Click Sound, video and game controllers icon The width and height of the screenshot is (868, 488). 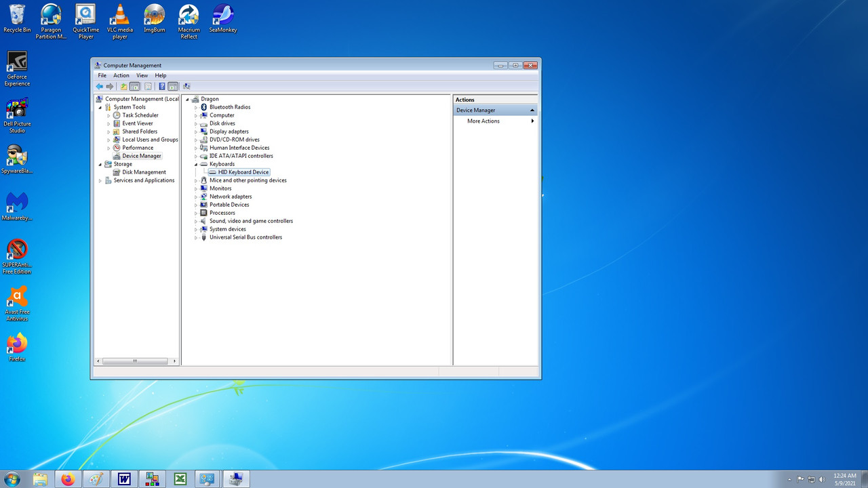pos(203,221)
